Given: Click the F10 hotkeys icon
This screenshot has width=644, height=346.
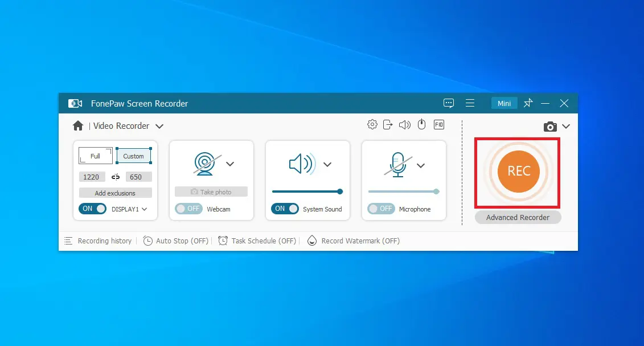Looking at the screenshot, I should pos(439,125).
